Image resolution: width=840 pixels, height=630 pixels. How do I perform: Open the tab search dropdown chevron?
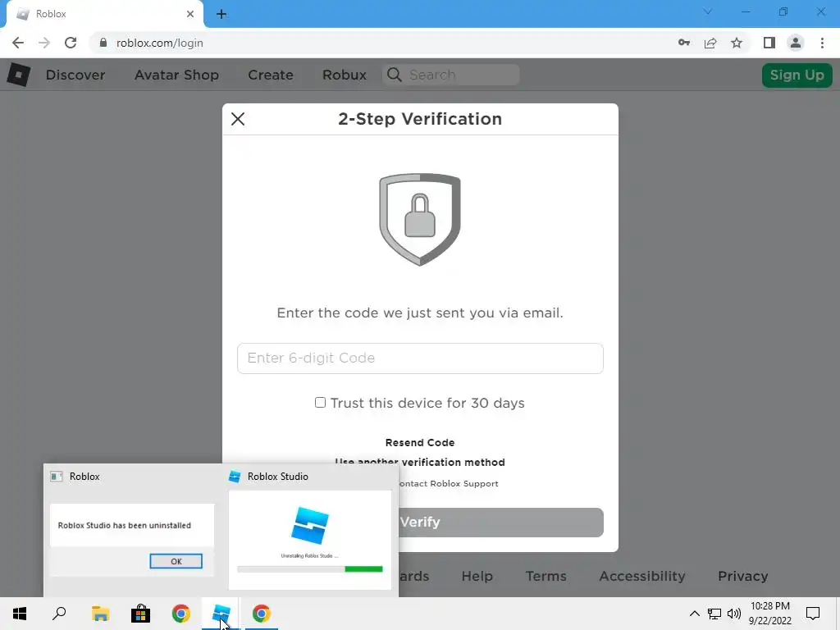[x=708, y=11]
